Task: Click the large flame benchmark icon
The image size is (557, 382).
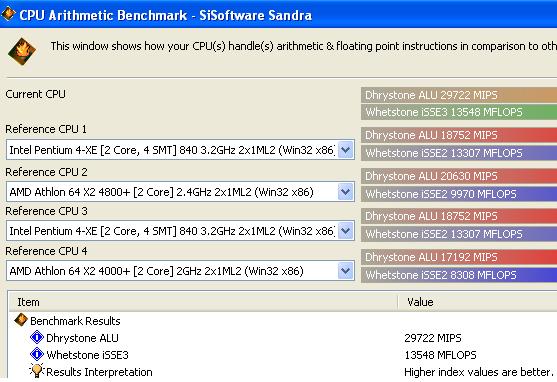Action: click(x=22, y=52)
